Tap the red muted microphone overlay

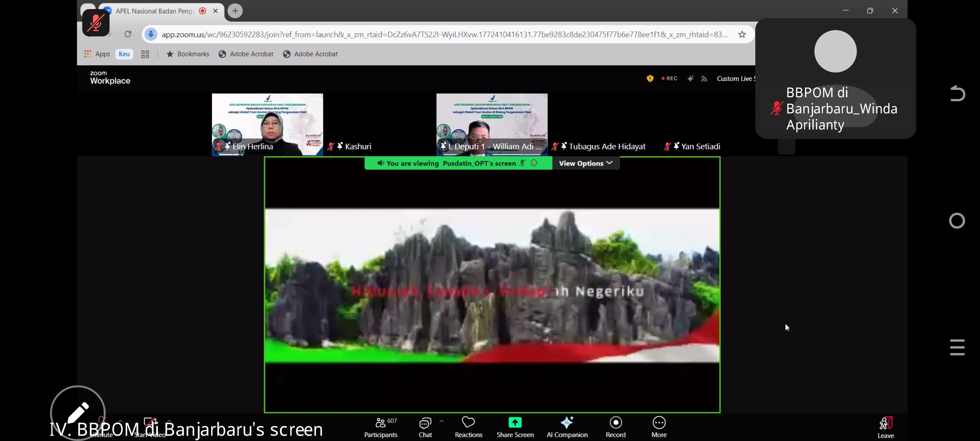click(96, 23)
